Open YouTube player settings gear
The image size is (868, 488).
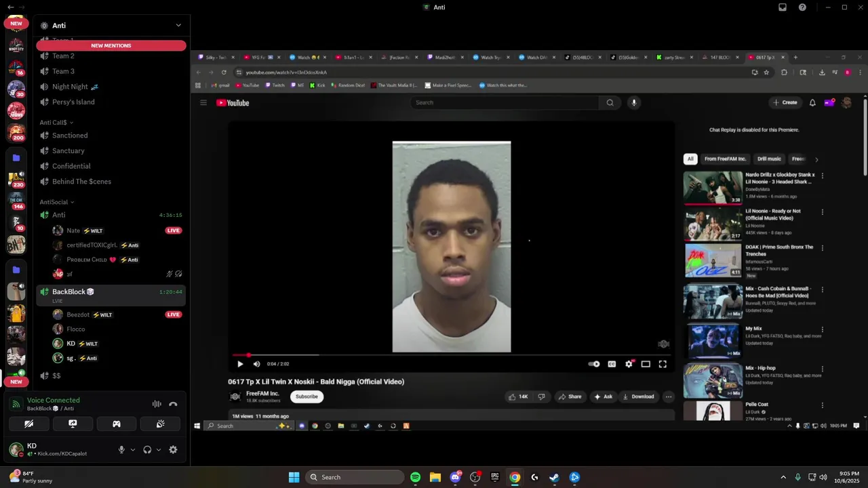[x=629, y=364]
